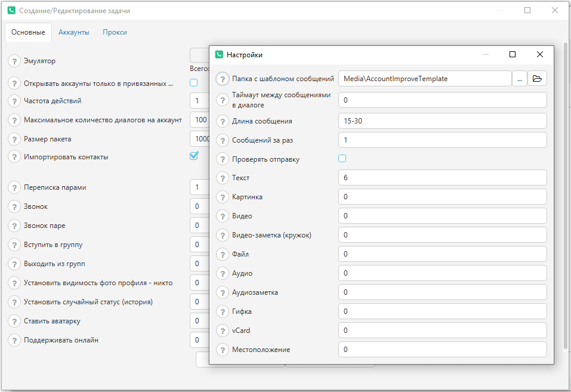Viewport: 571px width, 392px height.
Task: Focus the Сообщений за раз field
Action: pos(443,140)
